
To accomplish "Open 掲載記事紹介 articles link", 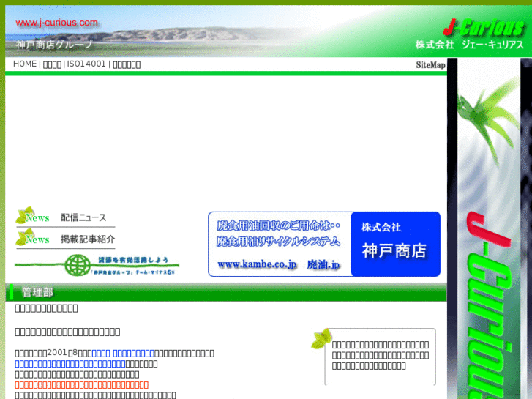I will tap(88, 239).
